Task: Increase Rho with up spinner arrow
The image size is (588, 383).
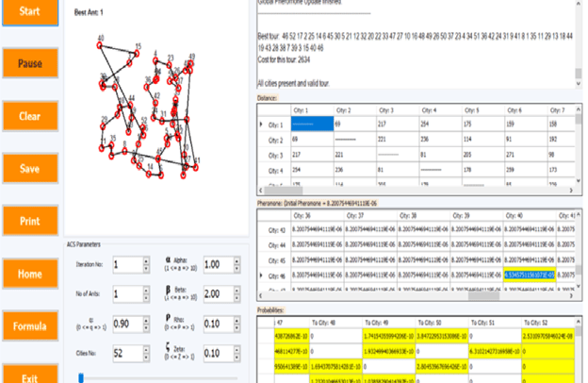Action: point(237,320)
